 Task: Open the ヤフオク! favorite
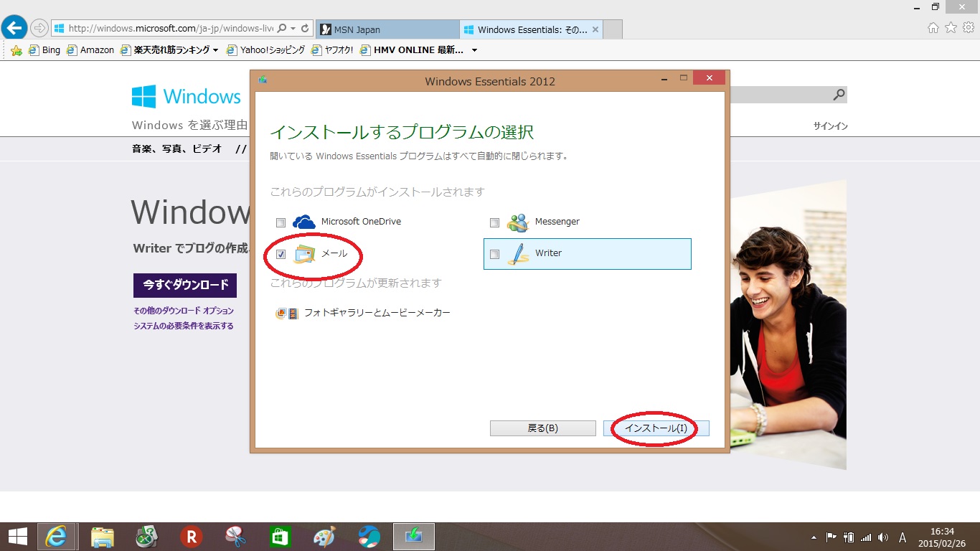point(334,50)
